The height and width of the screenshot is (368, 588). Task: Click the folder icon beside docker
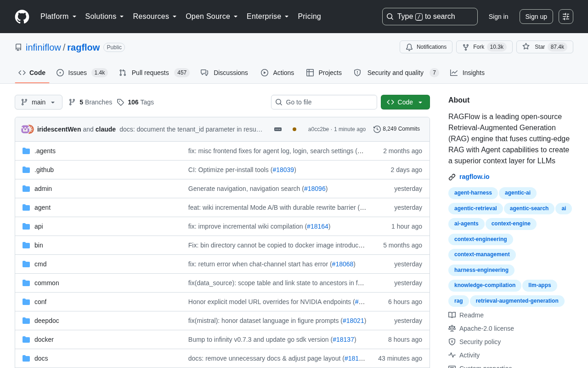point(26,339)
